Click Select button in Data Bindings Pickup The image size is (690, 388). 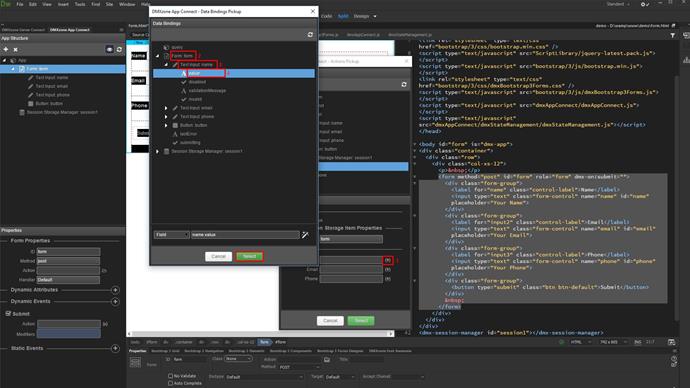click(250, 256)
